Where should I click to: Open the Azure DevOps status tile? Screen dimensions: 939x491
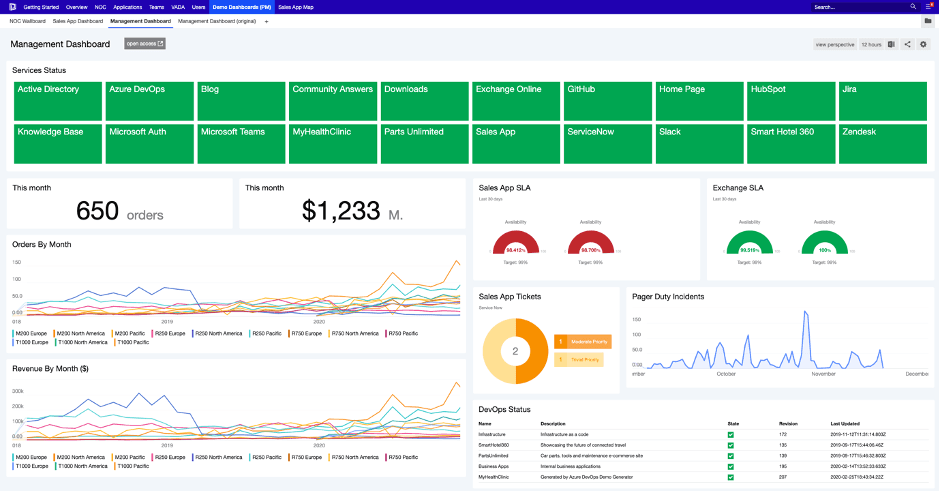150,101
